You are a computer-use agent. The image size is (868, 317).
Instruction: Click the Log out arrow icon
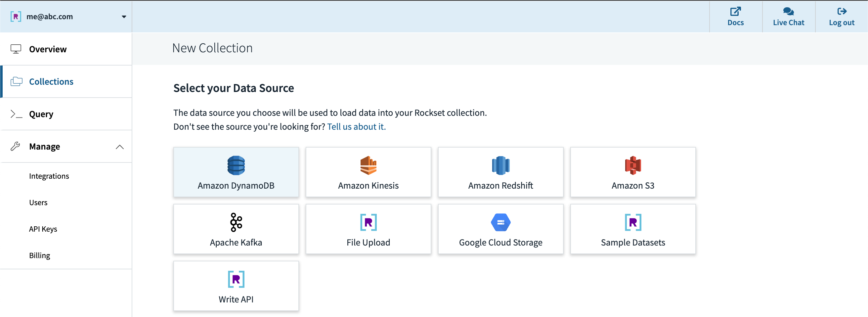click(842, 11)
